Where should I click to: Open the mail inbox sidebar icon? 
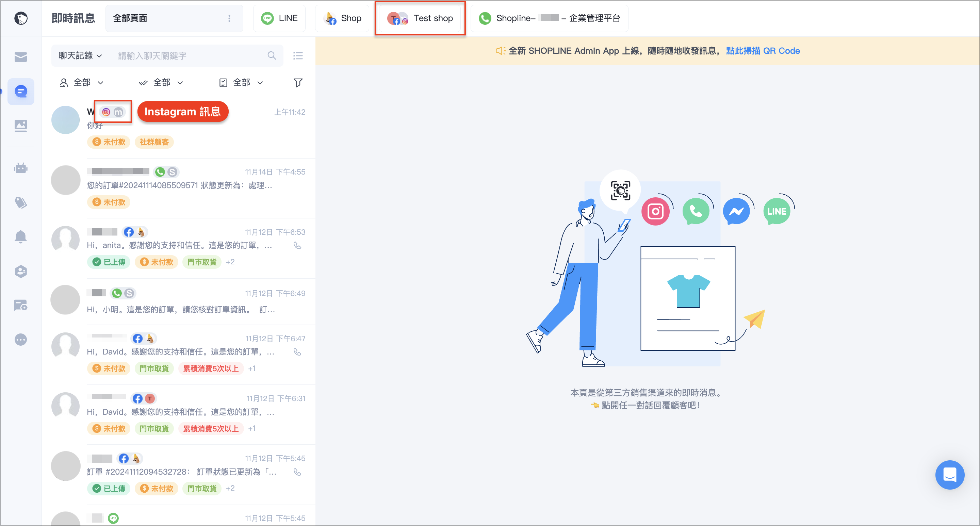pos(20,57)
